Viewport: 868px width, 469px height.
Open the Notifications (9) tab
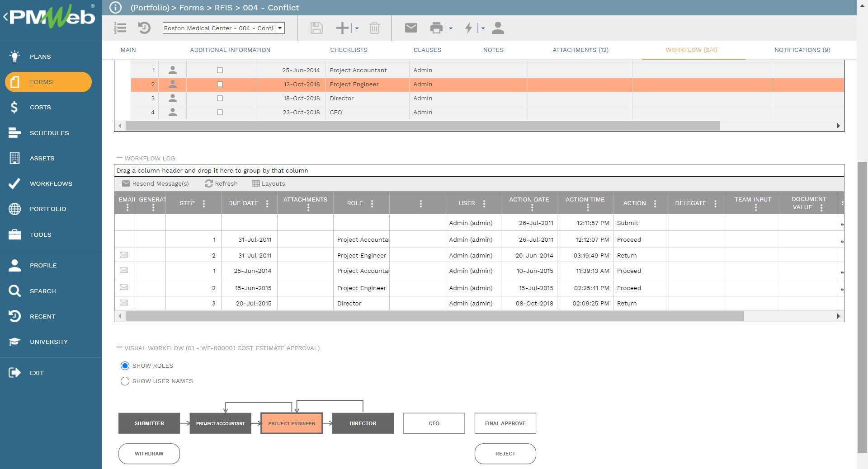point(802,50)
